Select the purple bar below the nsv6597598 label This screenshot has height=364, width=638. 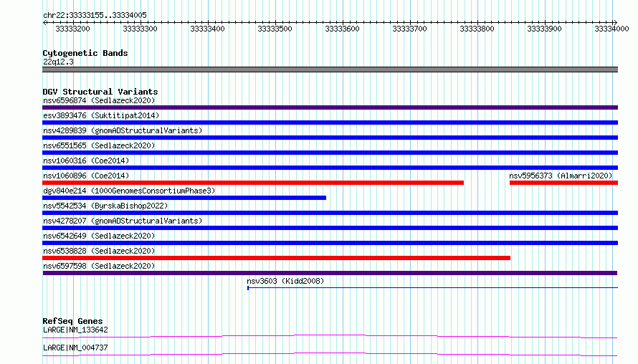click(x=330, y=273)
